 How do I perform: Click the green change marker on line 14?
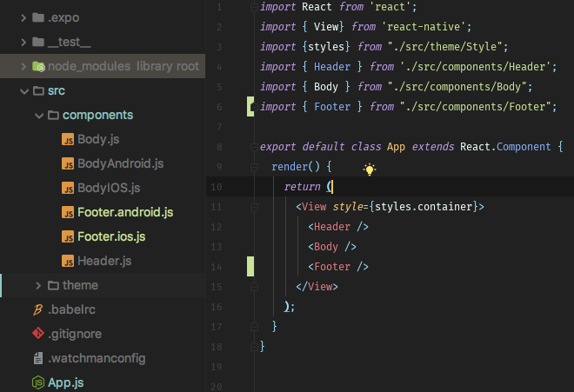[x=250, y=267]
